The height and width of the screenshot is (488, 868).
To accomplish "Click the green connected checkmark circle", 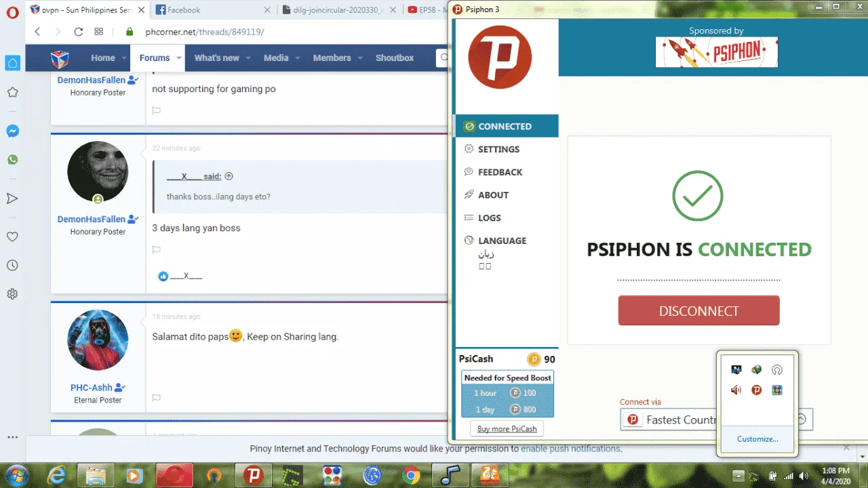I will coord(698,195).
